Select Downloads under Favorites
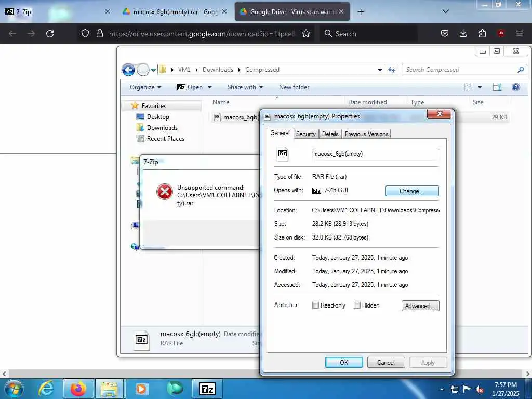 click(x=162, y=128)
